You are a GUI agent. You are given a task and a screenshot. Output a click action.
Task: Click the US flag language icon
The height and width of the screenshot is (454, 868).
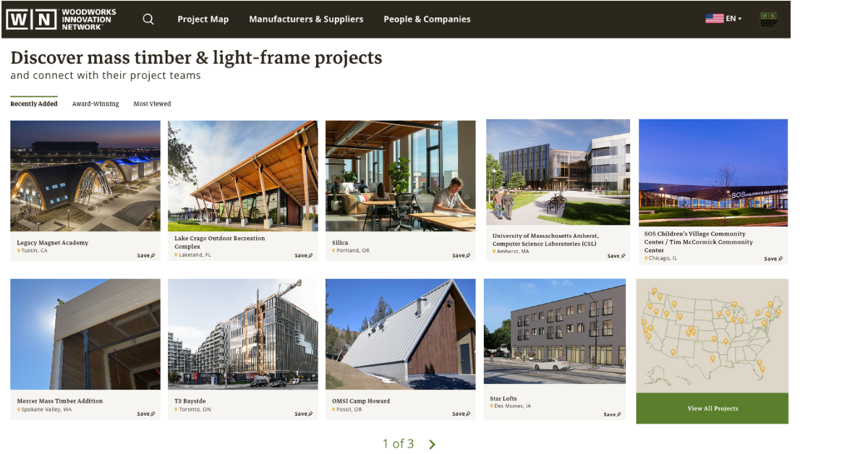tap(715, 19)
